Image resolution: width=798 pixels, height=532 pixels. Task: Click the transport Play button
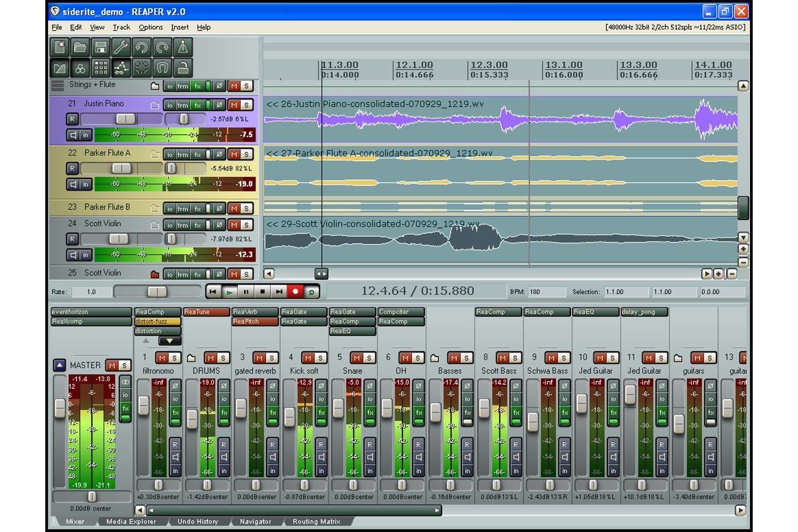[x=230, y=292]
